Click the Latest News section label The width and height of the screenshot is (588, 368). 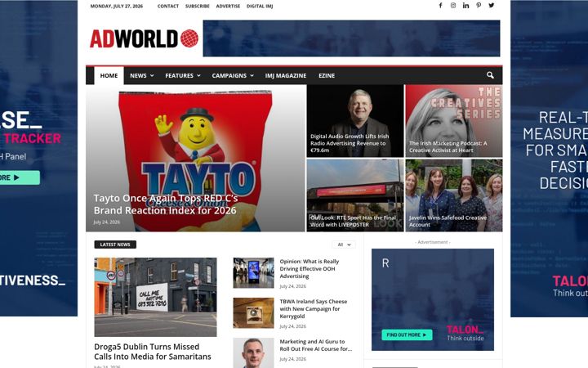pos(115,245)
